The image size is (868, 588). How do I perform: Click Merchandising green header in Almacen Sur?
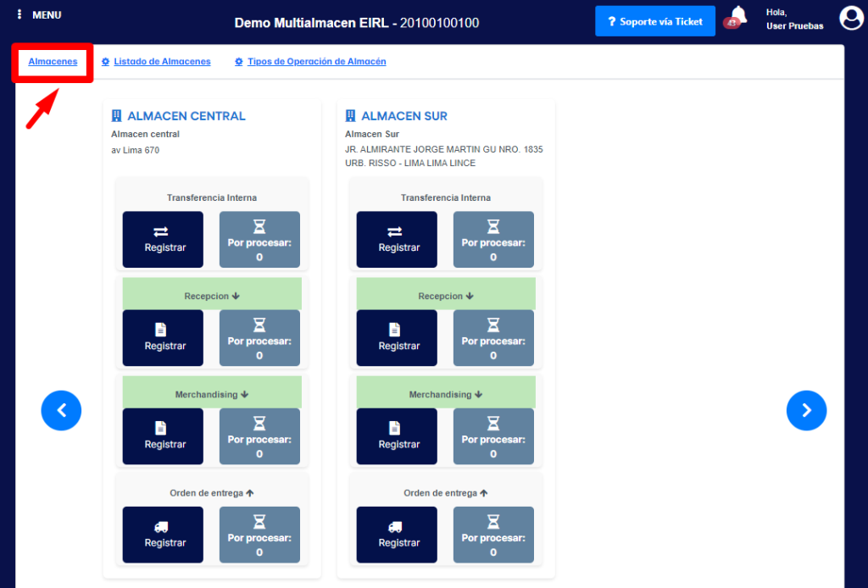point(446,392)
